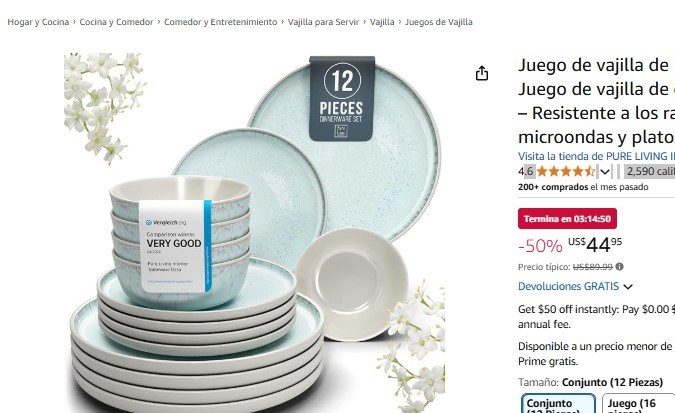Open the 2,590 ratings link

(650, 171)
